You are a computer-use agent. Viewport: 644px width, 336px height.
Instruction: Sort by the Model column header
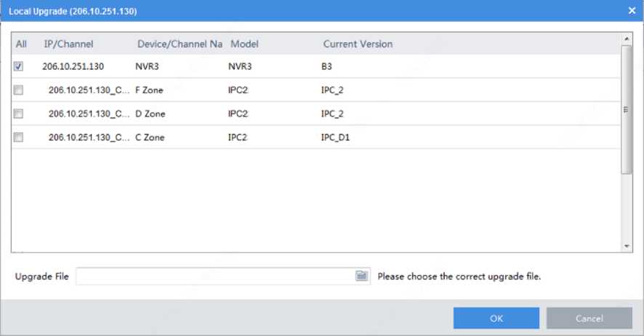(x=243, y=44)
